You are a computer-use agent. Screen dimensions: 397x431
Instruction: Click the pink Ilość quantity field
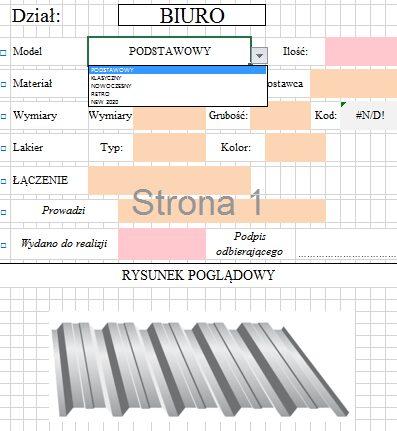(x=361, y=51)
